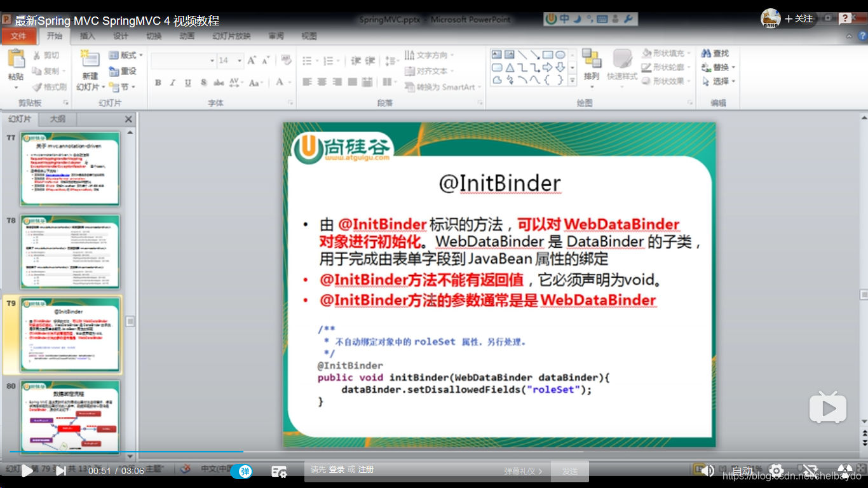Open the Section (节) dropdown
This screenshot has width=868, height=488.
pos(122,87)
